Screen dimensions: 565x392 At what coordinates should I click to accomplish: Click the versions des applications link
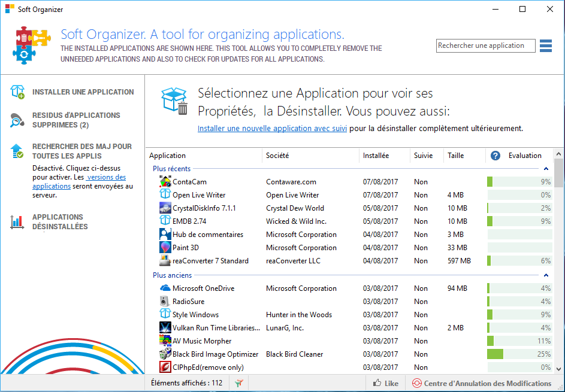79,181
